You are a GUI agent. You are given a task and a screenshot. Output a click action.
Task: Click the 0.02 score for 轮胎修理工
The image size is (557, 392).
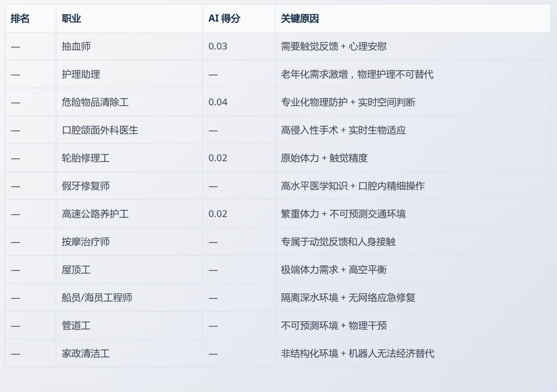(x=218, y=158)
